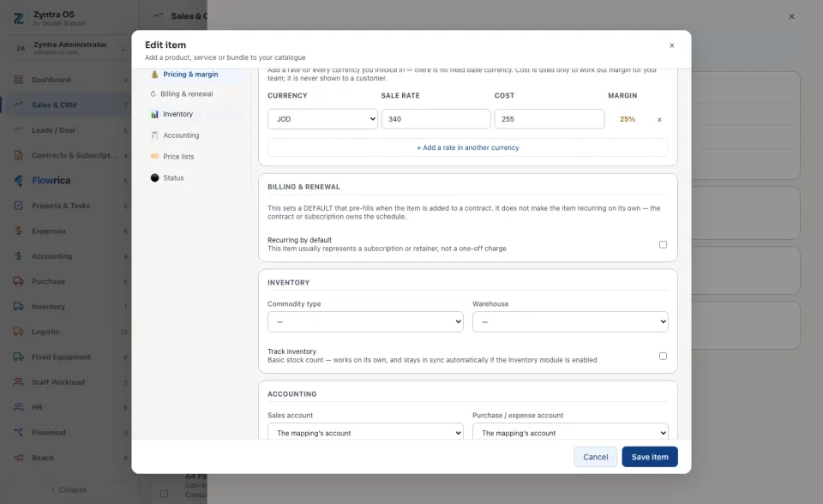The image size is (823, 504).
Task: Click the Billing & renewal refresh icon
Action: (x=153, y=94)
